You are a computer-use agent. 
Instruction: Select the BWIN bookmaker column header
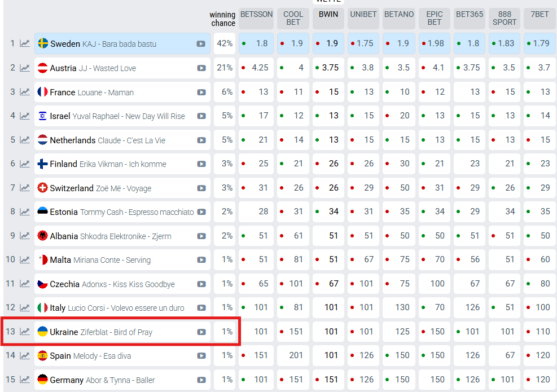[x=328, y=15]
